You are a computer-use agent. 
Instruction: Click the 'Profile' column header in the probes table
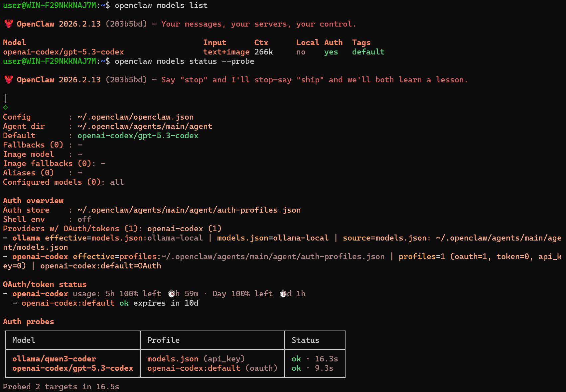[163, 340]
